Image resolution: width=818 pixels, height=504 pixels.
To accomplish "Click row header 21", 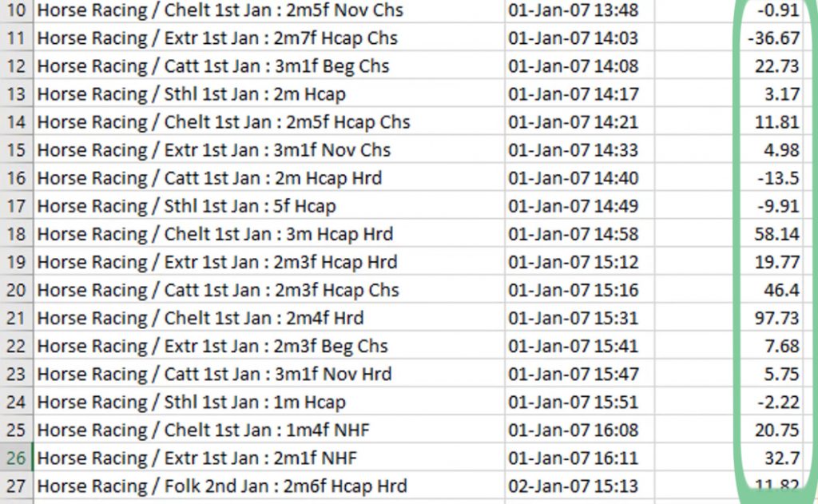I will click(x=17, y=318).
